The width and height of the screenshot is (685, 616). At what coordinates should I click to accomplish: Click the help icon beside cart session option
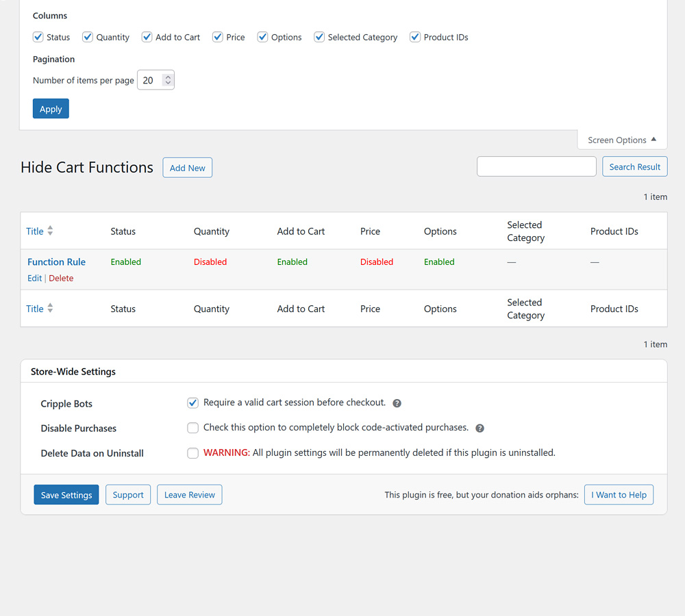pos(397,403)
